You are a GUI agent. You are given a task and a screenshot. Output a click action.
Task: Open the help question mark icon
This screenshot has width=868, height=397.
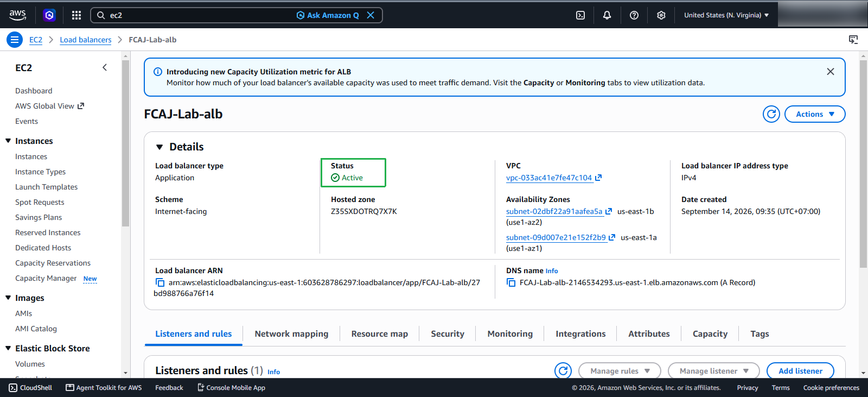pyautogui.click(x=634, y=15)
